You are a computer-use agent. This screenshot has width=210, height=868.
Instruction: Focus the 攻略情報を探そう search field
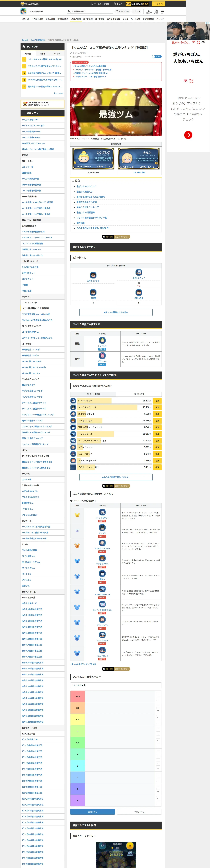point(90,11)
